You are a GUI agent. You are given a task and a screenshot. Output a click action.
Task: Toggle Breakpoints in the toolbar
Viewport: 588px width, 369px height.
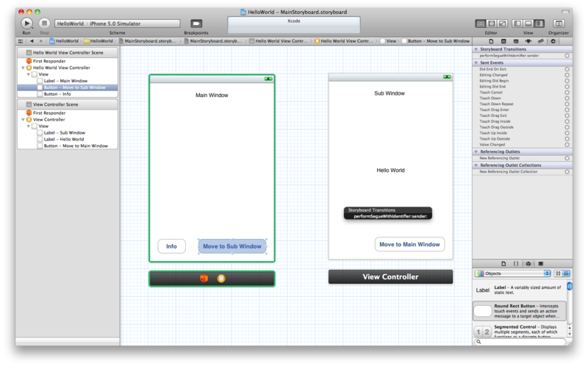196,24
